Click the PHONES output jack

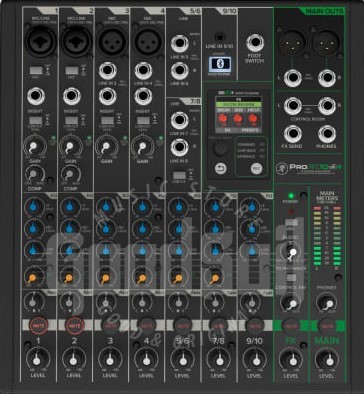tap(327, 134)
